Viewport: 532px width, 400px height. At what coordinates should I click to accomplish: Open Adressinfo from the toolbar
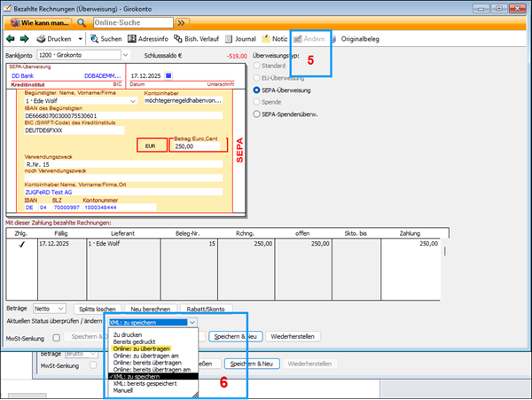tap(149, 39)
